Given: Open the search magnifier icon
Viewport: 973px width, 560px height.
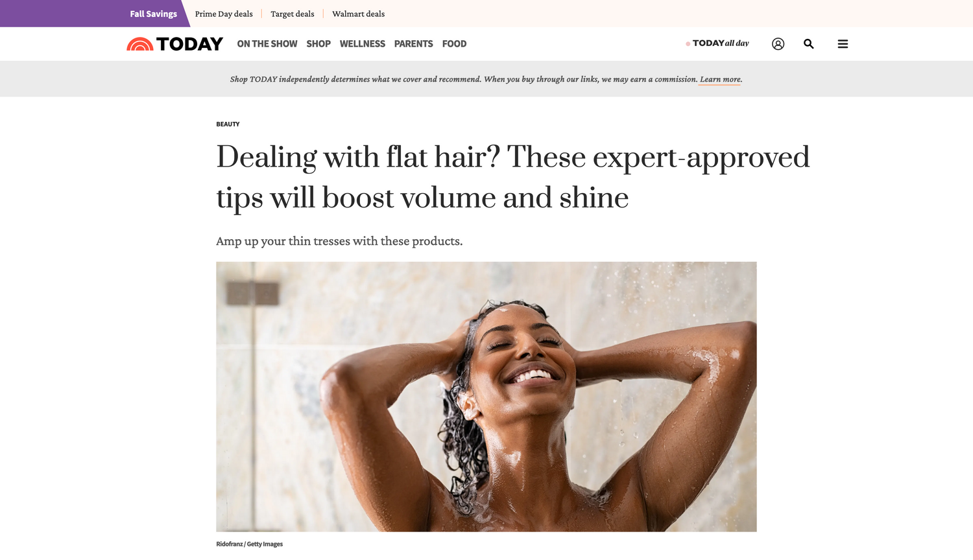Looking at the screenshot, I should pyautogui.click(x=808, y=44).
